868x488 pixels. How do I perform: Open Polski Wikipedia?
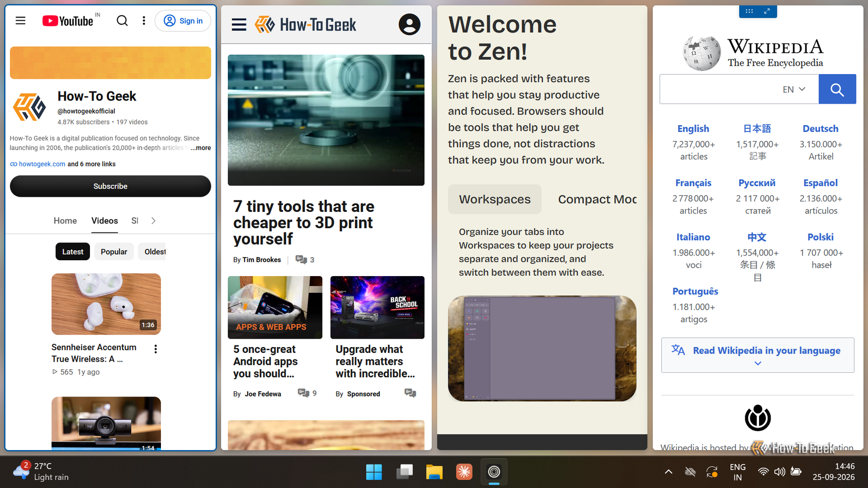coord(821,237)
